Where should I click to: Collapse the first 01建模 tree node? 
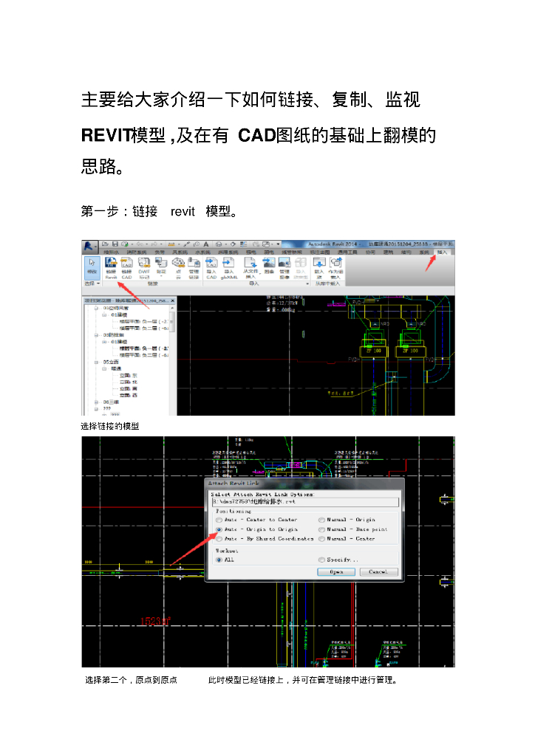pos(104,315)
